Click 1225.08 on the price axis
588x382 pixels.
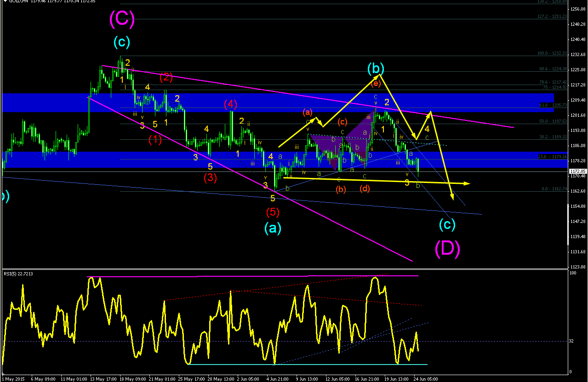tap(578, 70)
